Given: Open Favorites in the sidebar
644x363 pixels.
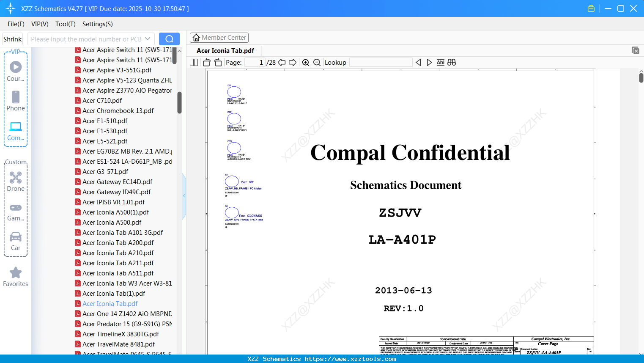Looking at the screenshot, I should [16, 277].
